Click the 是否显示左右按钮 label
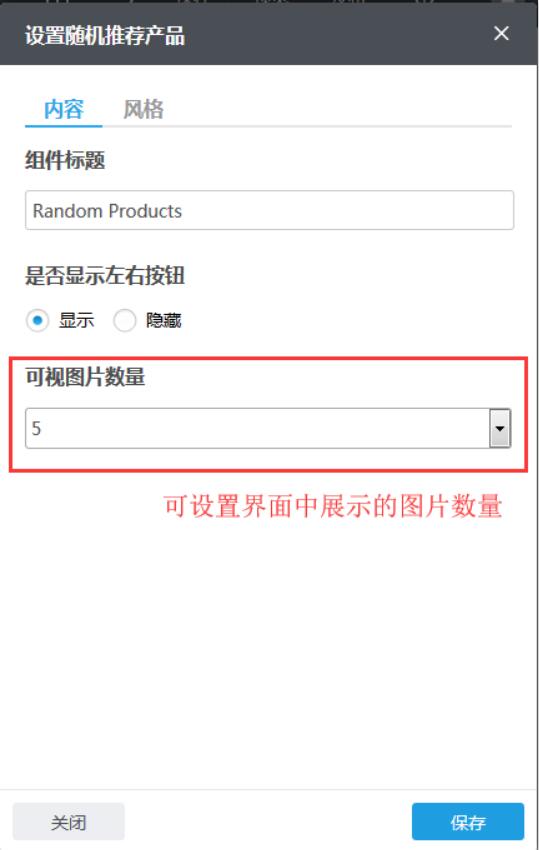The height and width of the screenshot is (850, 539). (x=105, y=275)
